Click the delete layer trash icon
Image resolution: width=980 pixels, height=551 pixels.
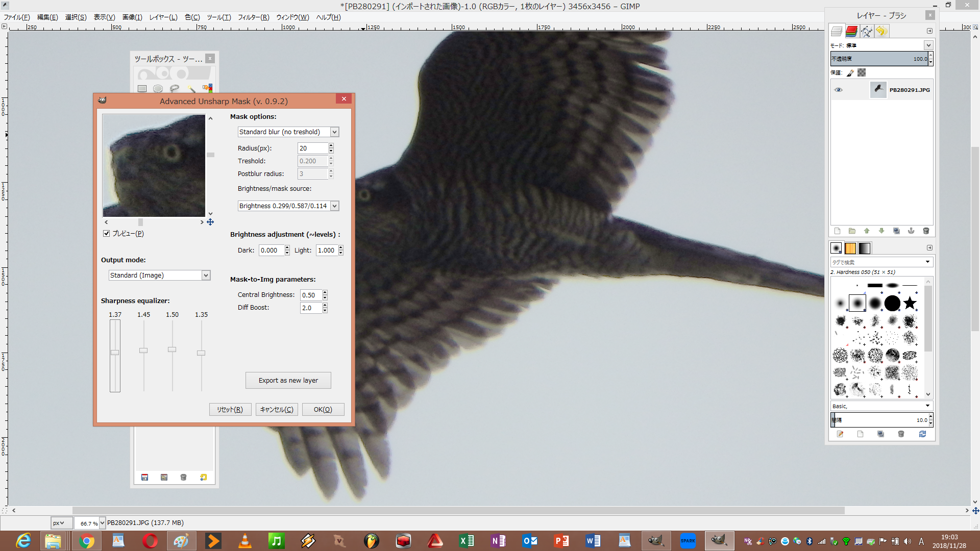coord(926,231)
